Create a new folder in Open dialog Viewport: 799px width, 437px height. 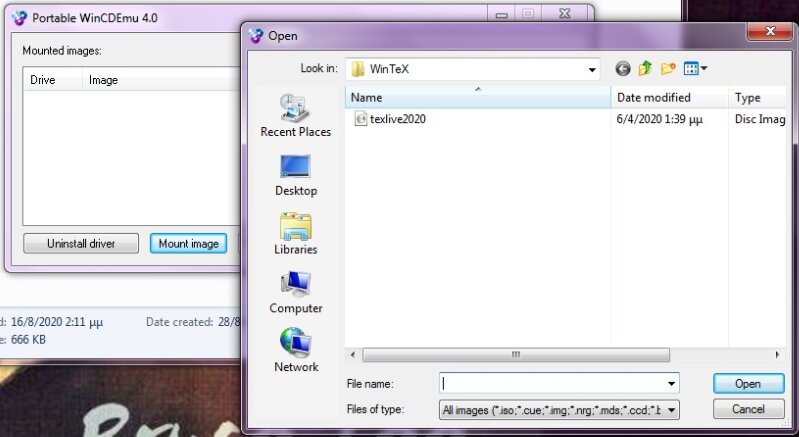click(x=668, y=68)
